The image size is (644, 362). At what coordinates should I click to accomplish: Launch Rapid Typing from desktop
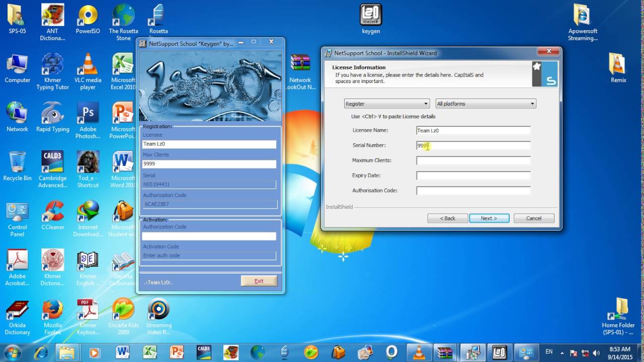[x=52, y=117]
